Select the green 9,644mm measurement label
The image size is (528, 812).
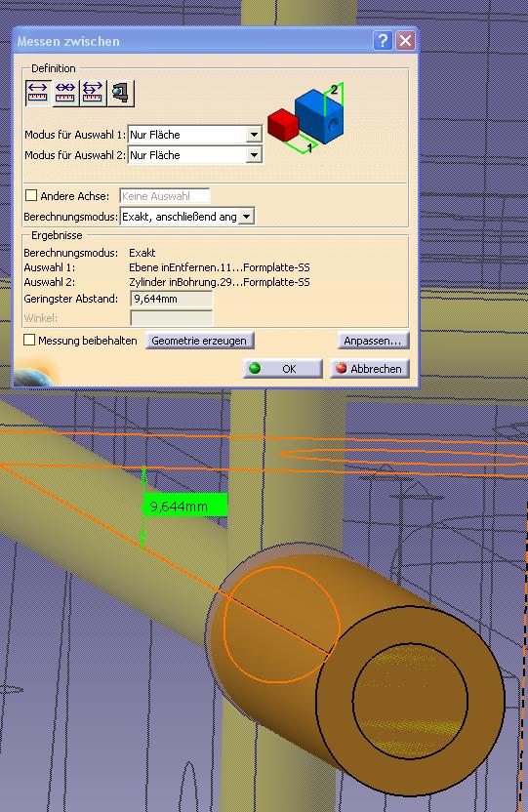tap(184, 506)
